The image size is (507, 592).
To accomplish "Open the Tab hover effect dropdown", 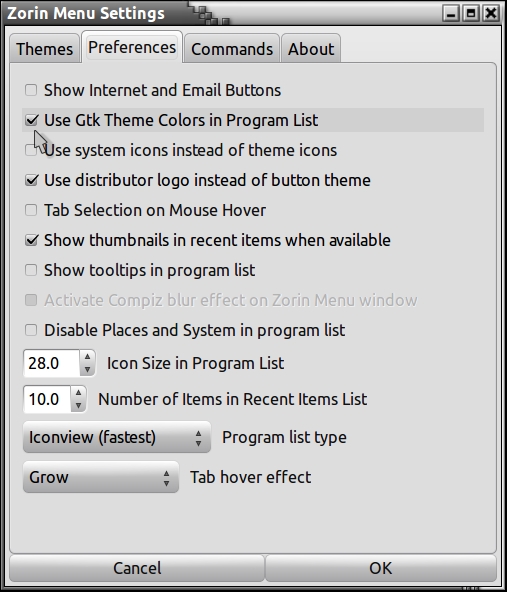I will [x=101, y=477].
